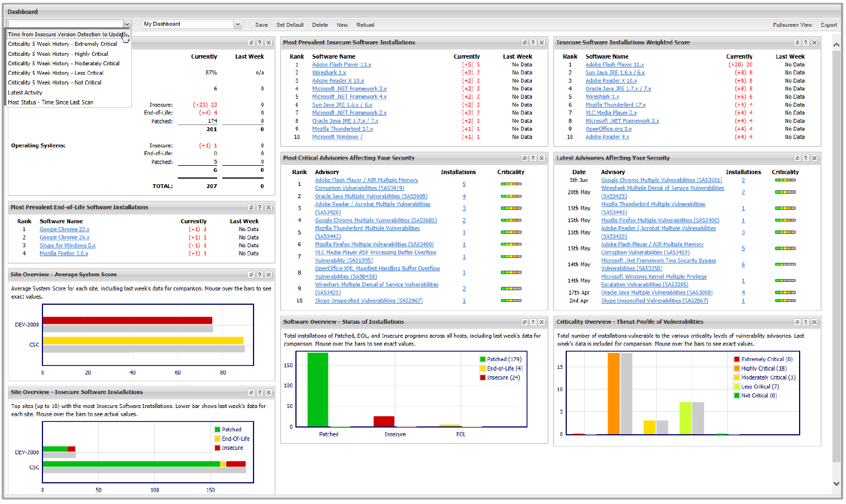Open help for Most Critical Advisories panel
The image size is (846, 504).
point(533,158)
